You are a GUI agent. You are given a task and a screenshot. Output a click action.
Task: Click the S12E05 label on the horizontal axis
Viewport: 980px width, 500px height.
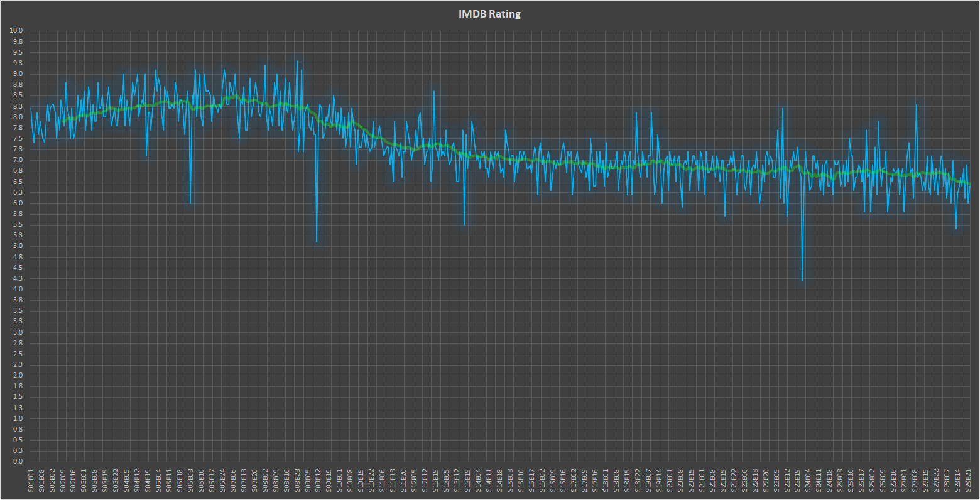tap(414, 481)
